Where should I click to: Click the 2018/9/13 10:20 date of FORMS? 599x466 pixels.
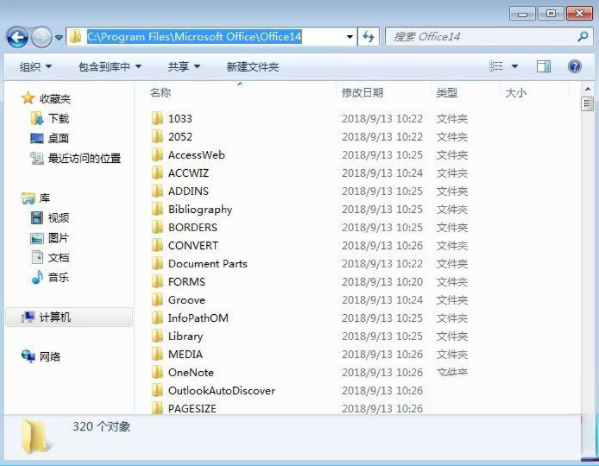pyautogui.click(x=382, y=282)
